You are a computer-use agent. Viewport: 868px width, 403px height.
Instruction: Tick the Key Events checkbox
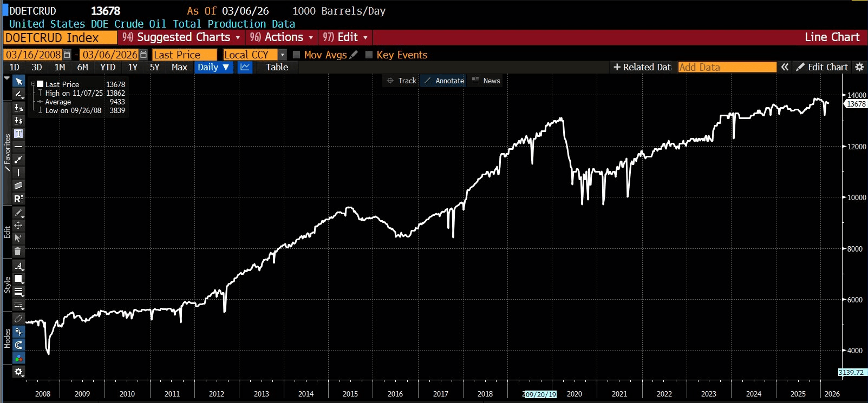pyautogui.click(x=369, y=55)
